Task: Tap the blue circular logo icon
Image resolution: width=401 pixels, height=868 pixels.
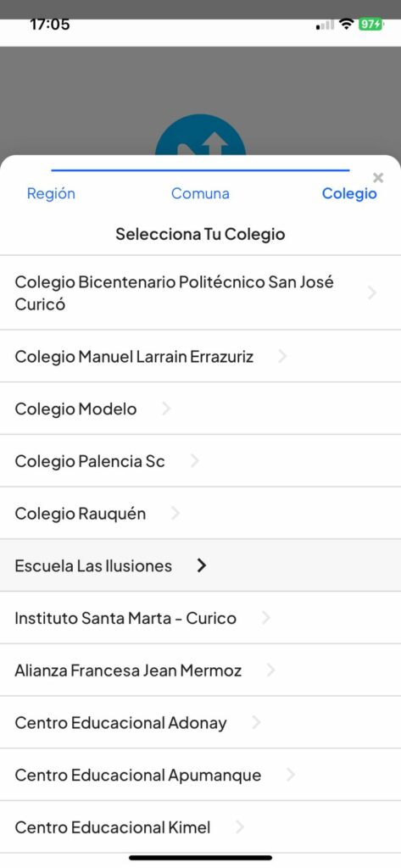Action: (x=200, y=135)
